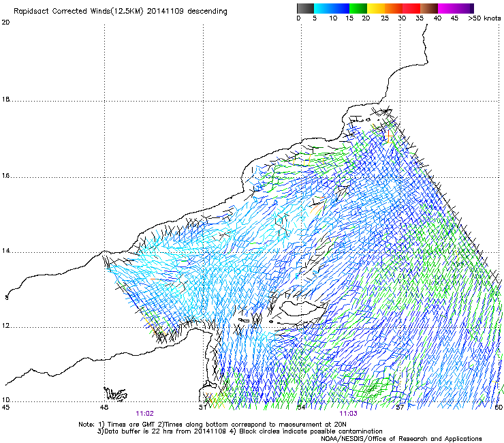Click the latitude label 18

click(x=5, y=100)
